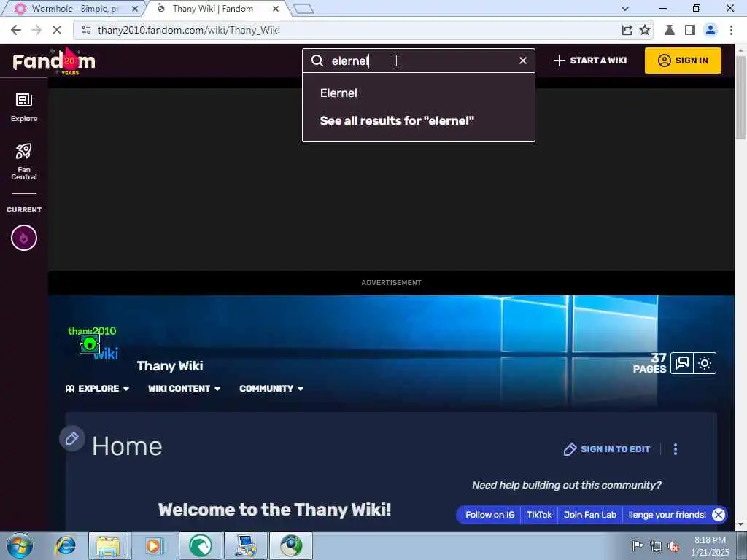
Task: Click the muted volume tray icon
Action: click(673, 546)
